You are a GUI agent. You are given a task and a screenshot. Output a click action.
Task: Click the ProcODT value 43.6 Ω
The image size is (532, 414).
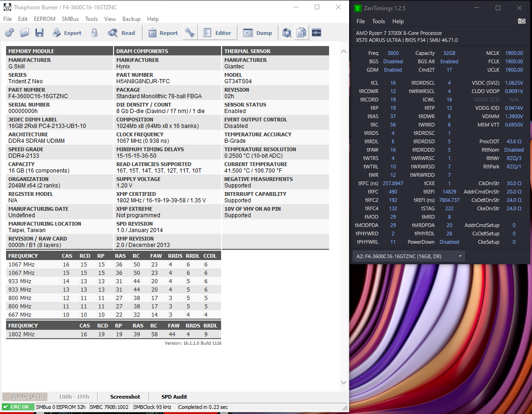pyautogui.click(x=514, y=141)
